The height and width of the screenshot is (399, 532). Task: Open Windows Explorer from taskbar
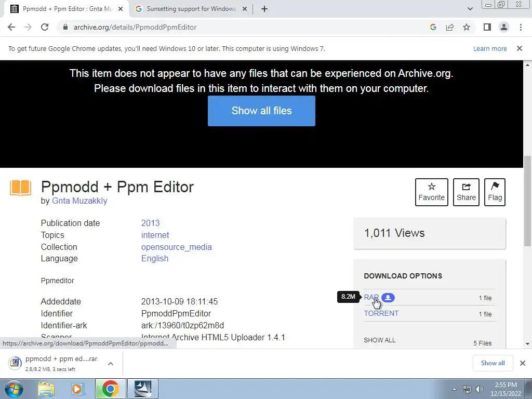[46, 389]
